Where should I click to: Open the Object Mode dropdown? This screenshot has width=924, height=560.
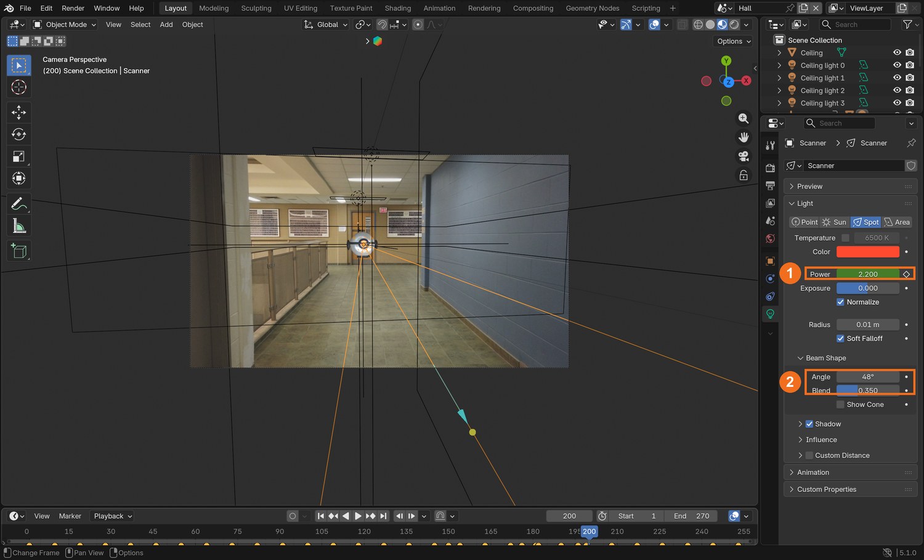65,25
